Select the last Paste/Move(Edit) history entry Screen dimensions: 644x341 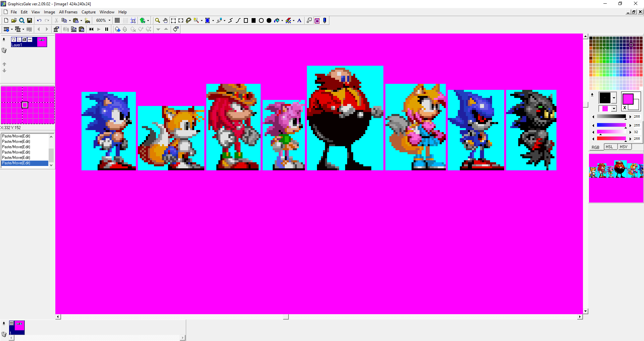[x=25, y=163]
